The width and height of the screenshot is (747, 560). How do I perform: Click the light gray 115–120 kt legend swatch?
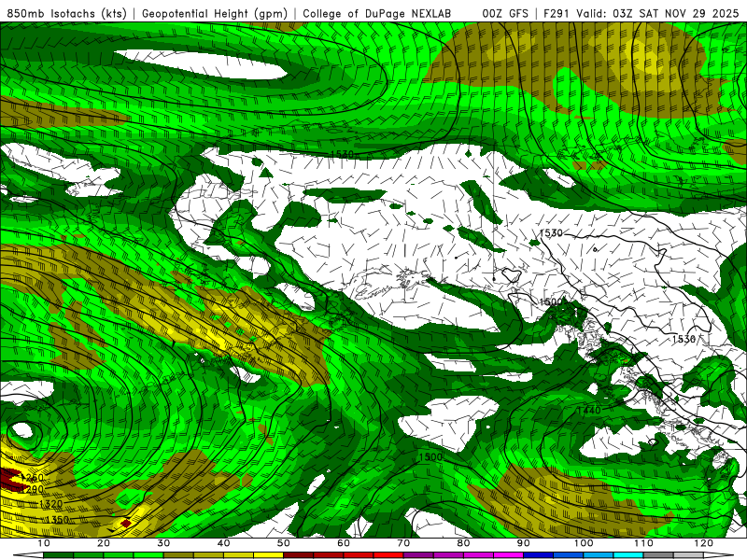point(688,555)
